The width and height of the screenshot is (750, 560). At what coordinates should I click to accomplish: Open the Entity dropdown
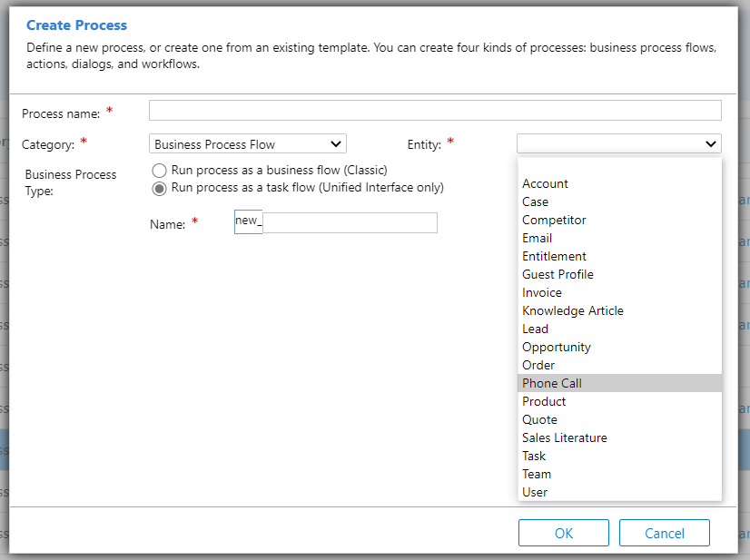(x=618, y=143)
